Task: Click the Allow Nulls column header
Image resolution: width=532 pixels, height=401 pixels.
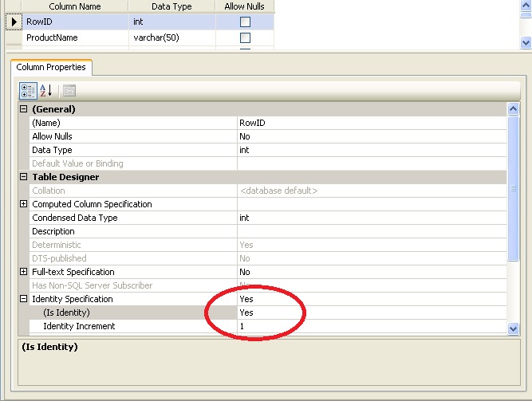Action: pos(244,6)
